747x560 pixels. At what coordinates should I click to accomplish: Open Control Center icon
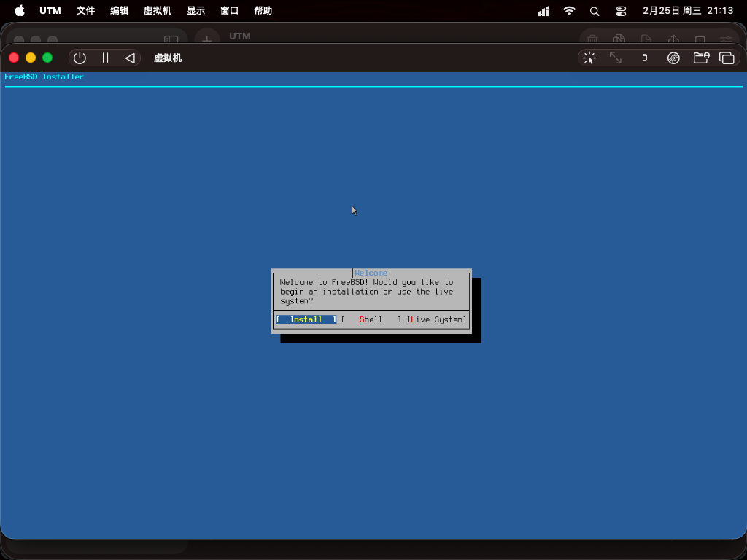[x=621, y=11]
